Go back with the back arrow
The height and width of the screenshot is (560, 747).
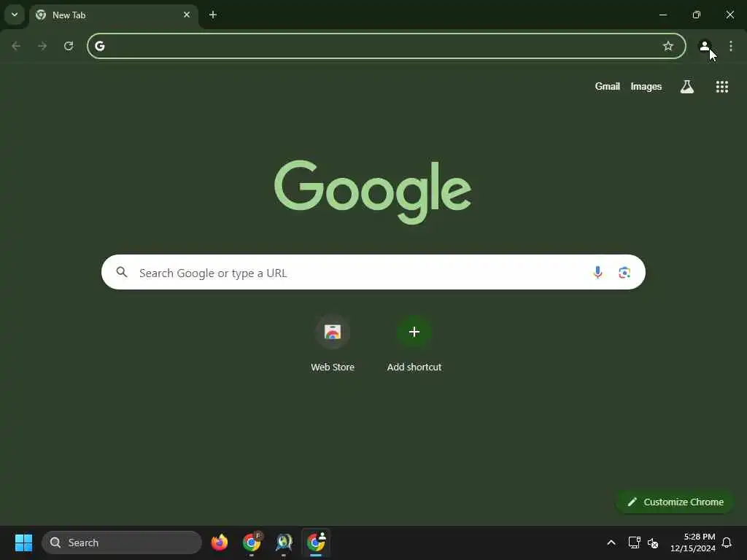(x=16, y=46)
